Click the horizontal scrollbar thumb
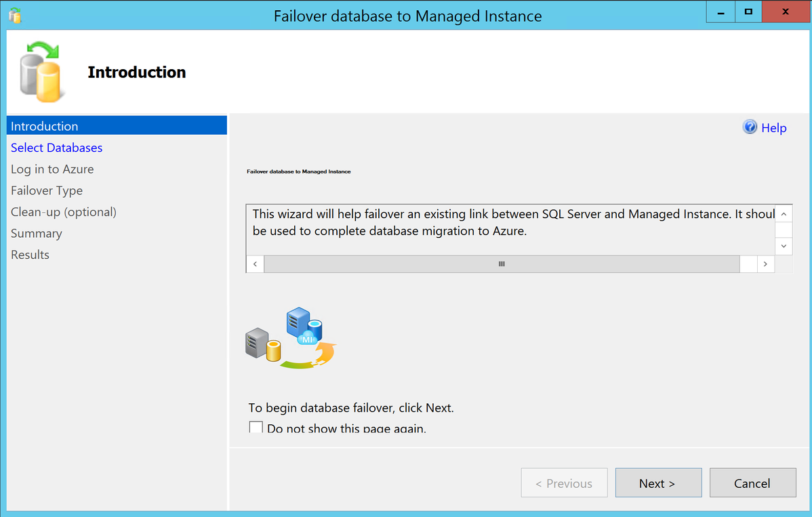812x517 pixels. coord(502,264)
